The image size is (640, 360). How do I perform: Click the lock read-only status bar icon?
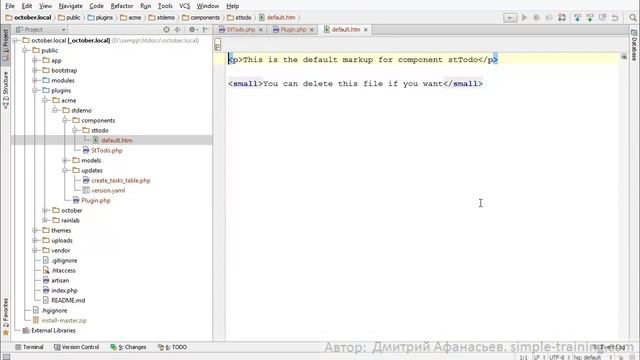[621, 357]
